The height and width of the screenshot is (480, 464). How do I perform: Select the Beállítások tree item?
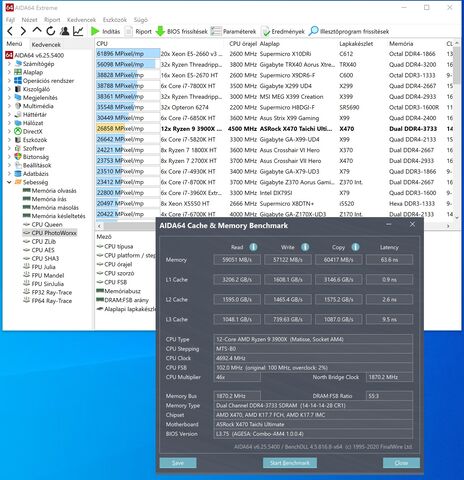[x=33, y=165]
